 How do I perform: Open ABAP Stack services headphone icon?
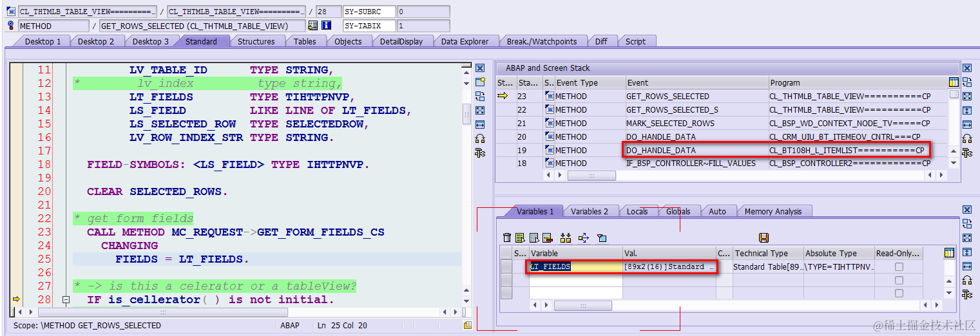(x=966, y=139)
